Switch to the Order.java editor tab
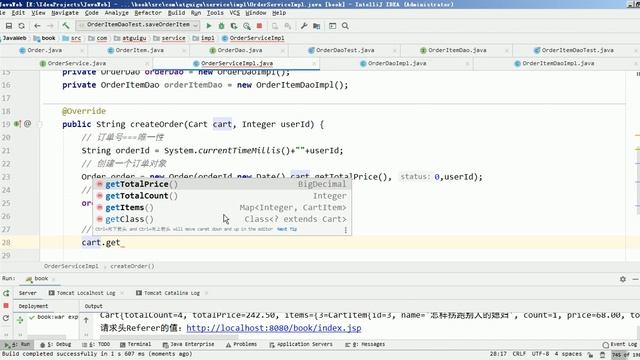This screenshot has height=360, width=640. click(44, 50)
